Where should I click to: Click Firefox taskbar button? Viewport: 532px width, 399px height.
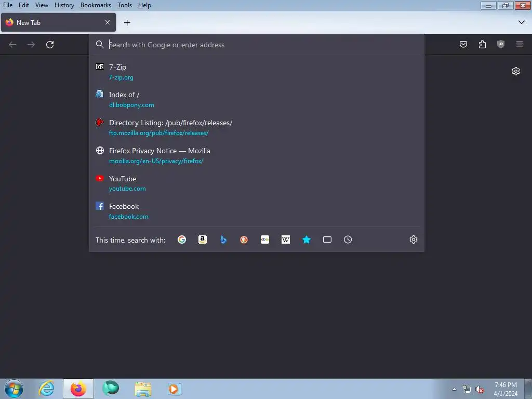tap(78, 389)
